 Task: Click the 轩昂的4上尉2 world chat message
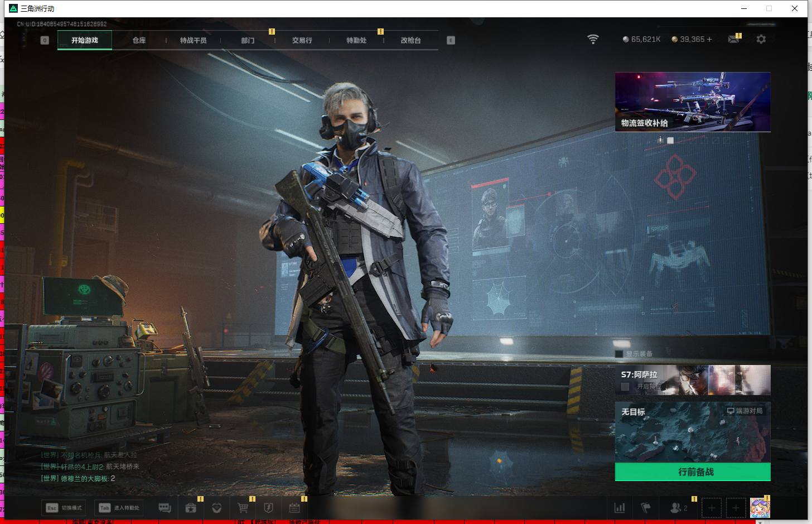[x=90, y=467]
